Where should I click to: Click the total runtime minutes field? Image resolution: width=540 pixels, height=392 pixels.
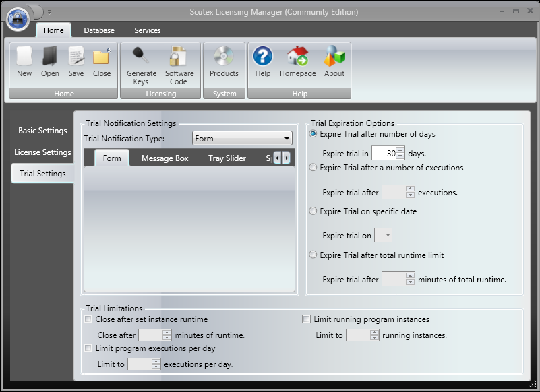394,279
